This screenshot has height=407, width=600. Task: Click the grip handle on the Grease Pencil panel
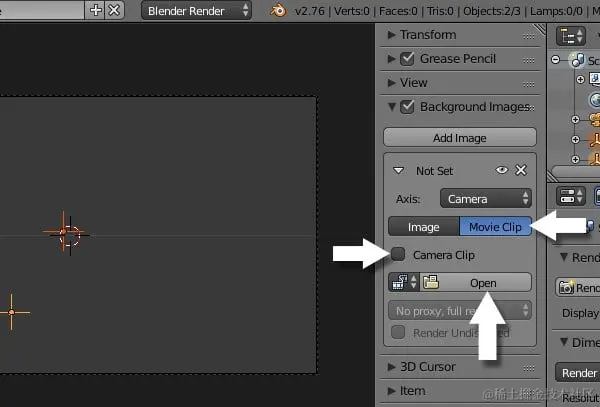pos(529,60)
